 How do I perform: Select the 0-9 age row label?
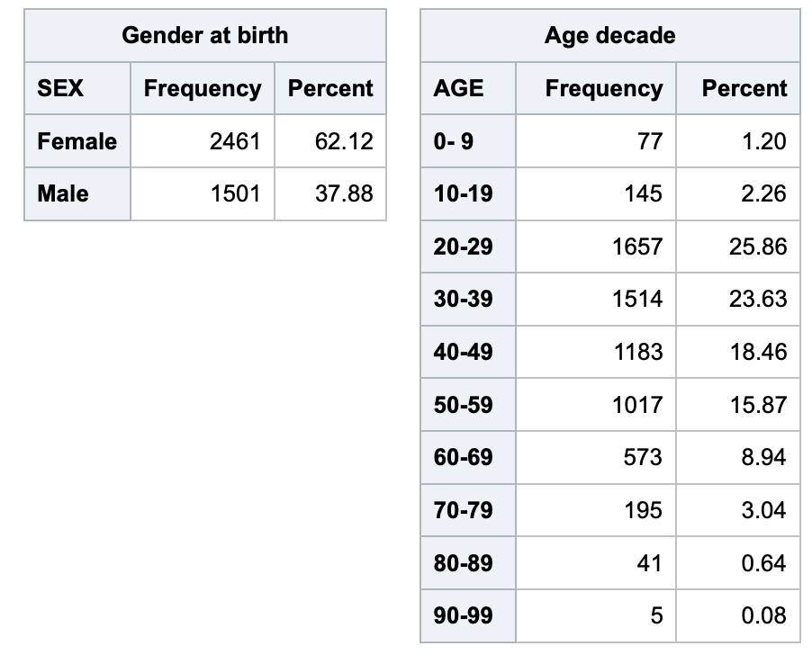(x=454, y=141)
